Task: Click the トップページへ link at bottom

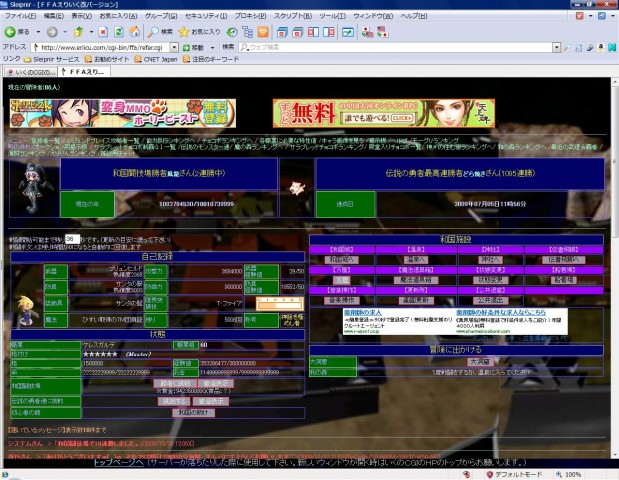Action: (118, 462)
